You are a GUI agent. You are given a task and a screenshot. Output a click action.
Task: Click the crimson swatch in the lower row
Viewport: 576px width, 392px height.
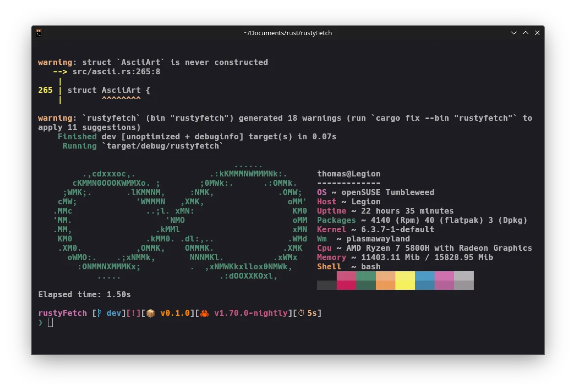tap(346, 285)
